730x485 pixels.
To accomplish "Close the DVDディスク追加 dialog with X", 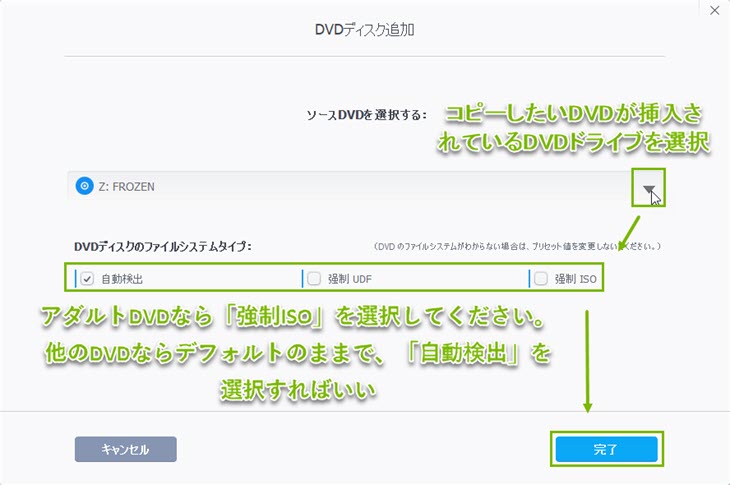I will (x=715, y=10).
